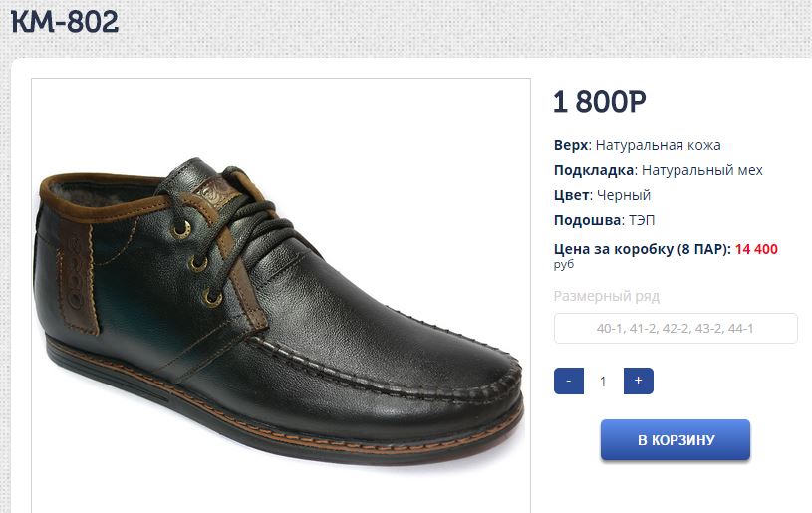Viewport: 812px width, 513px height.
Task: Click the KM-802 product title
Action: coord(66,21)
